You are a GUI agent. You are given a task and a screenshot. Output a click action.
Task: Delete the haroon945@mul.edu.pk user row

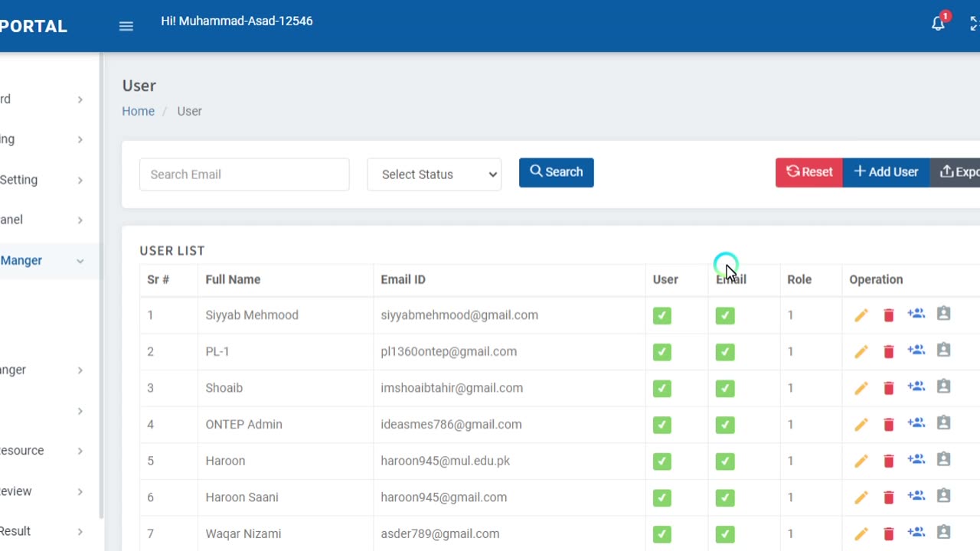(889, 461)
